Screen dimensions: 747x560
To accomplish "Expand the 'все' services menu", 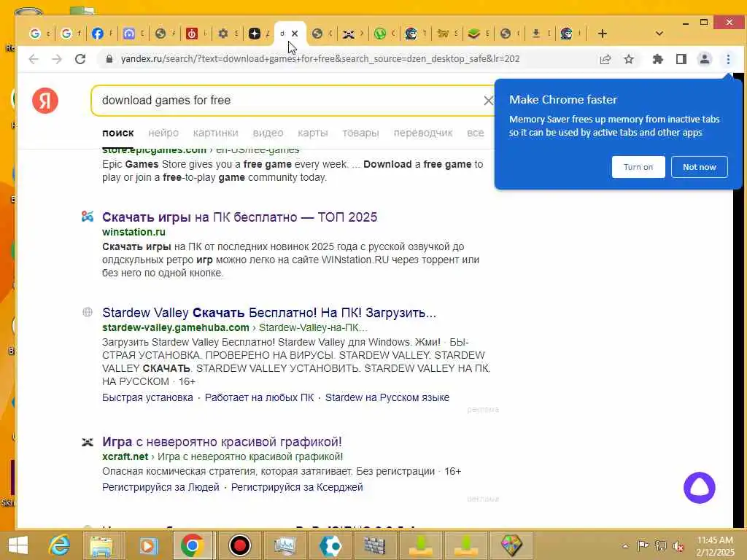I will tap(476, 133).
